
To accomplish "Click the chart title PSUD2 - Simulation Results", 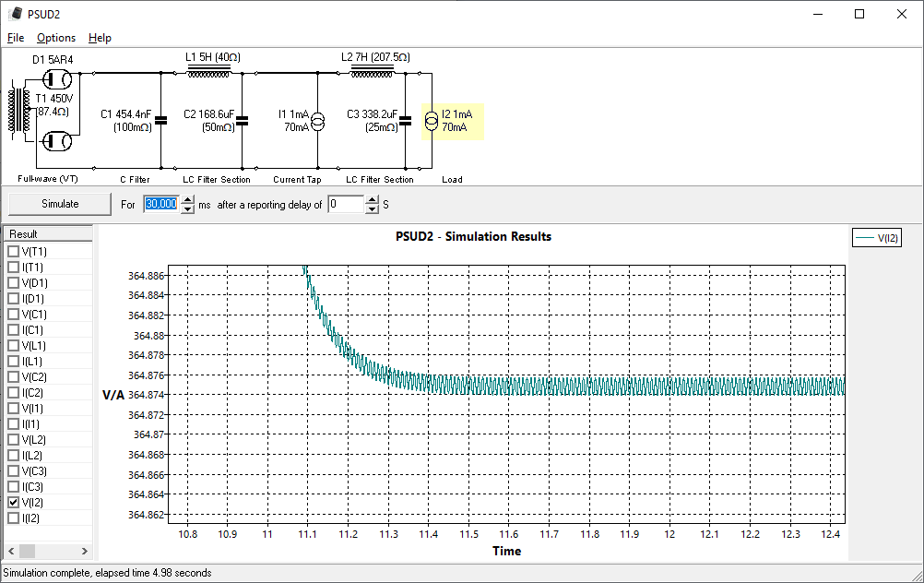I will 473,236.
